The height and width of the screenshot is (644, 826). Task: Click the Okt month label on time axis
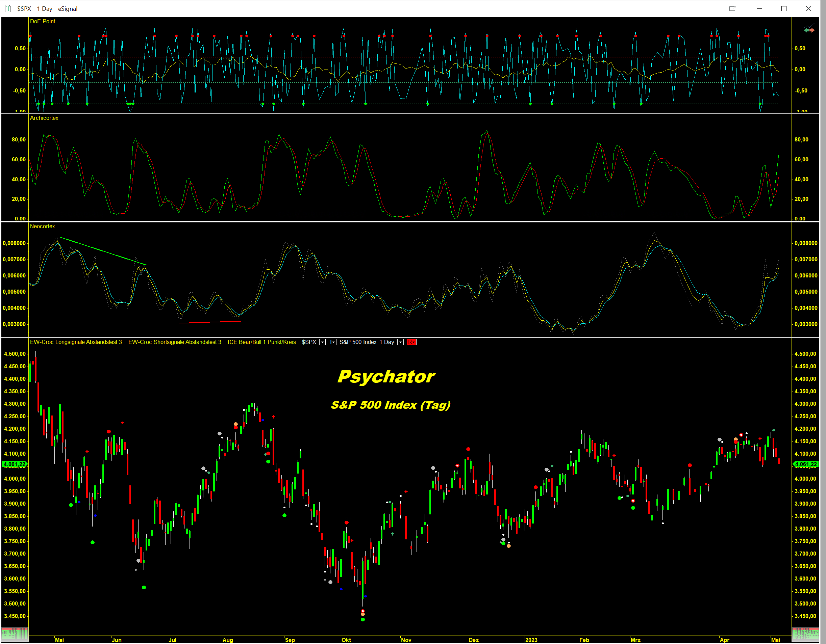pos(346,640)
